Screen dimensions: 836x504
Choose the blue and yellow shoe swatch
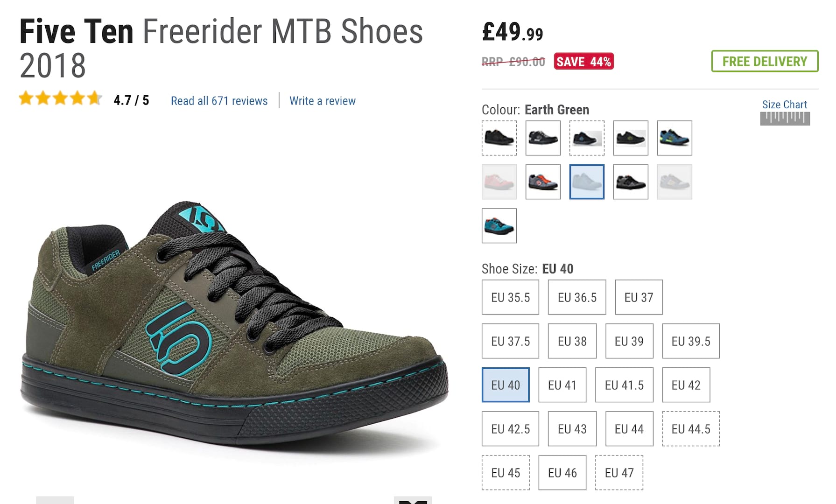(674, 138)
